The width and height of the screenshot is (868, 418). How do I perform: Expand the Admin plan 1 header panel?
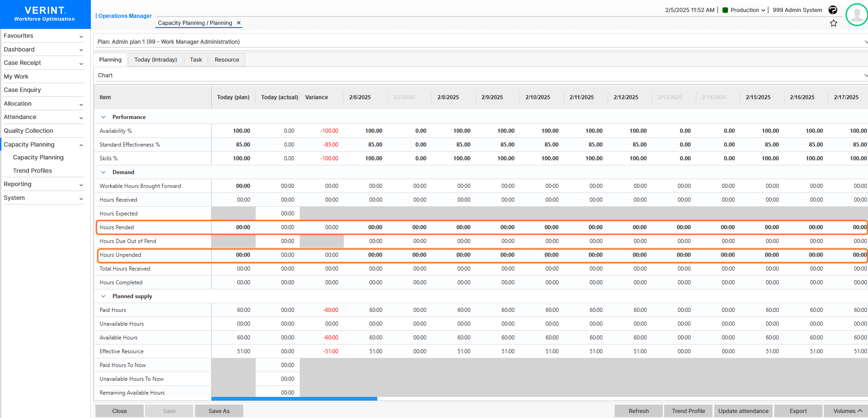coord(866,41)
